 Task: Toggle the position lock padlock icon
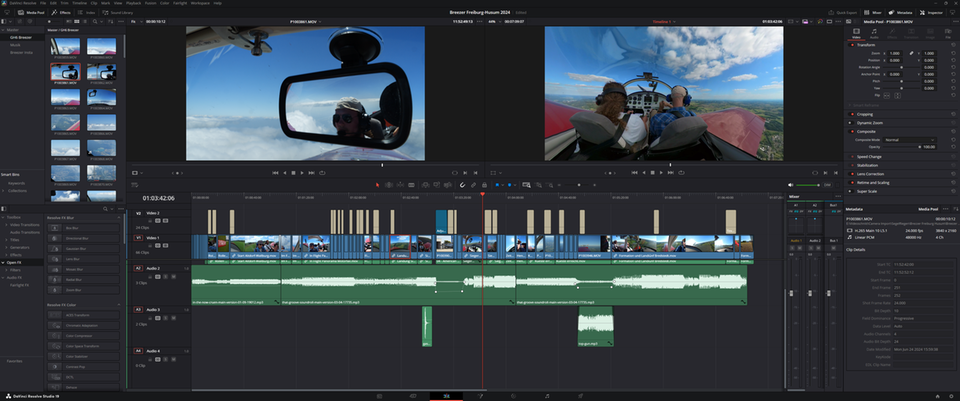click(484, 185)
